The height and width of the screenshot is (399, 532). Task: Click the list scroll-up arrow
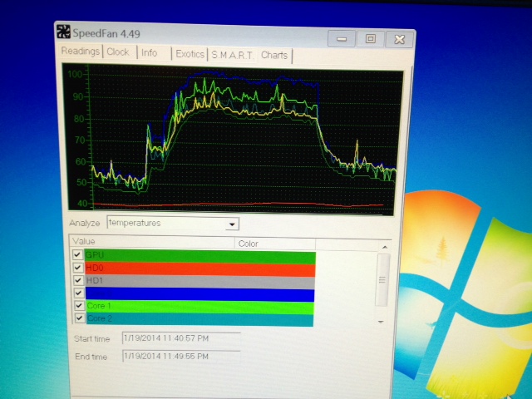[x=385, y=248]
